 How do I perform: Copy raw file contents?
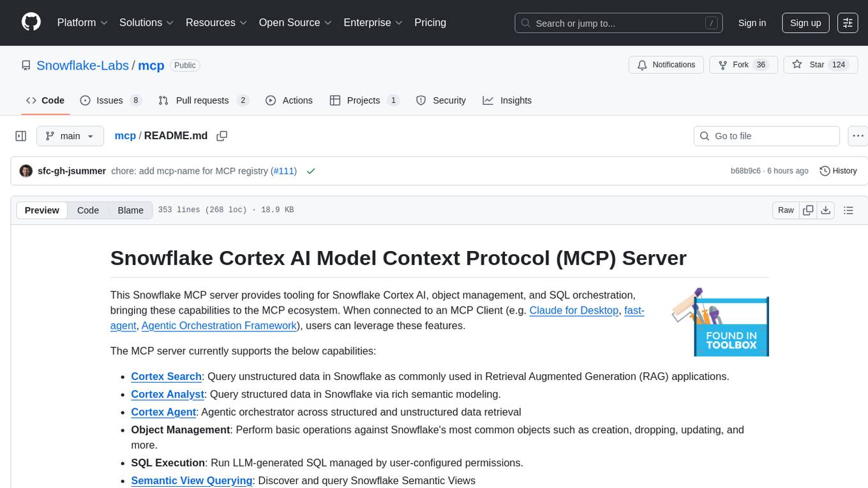click(809, 210)
